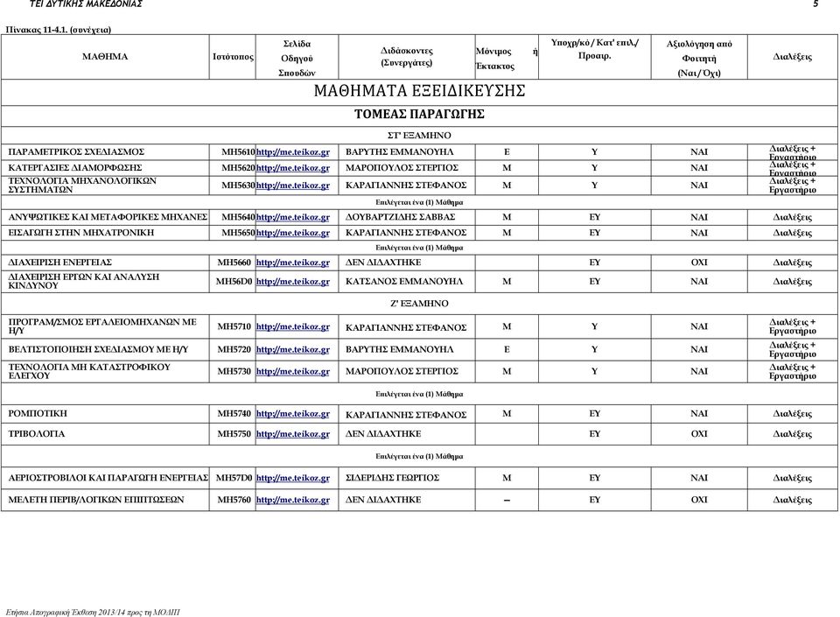This screenshot has width=840, height=617.
Task: Open the teikoz link in the ΜΗ5630 row
Action: pyautogui.click(x=292, y=186)
